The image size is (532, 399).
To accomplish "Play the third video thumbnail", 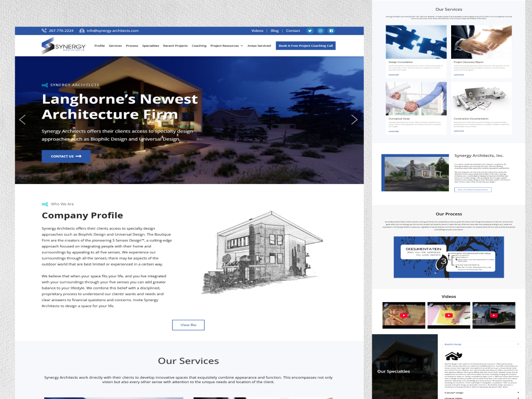I will [493, 315].
